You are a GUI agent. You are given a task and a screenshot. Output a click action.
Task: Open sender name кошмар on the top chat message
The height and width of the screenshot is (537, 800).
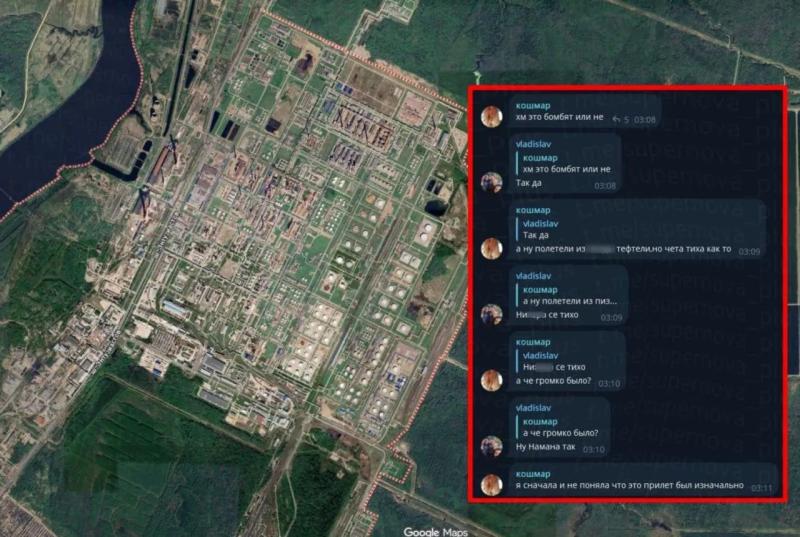pyautogui.click(x=533, y=106)
